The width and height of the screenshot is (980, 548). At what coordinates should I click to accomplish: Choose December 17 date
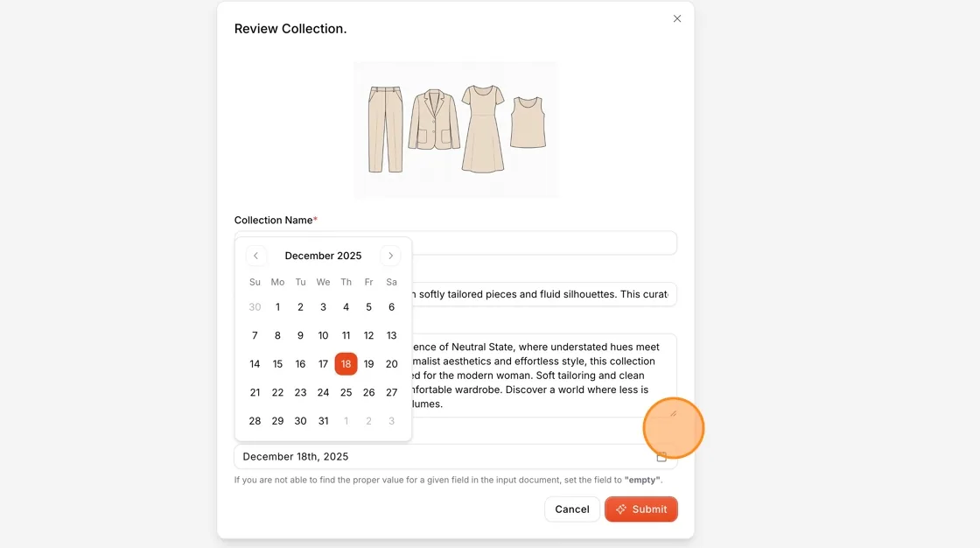[323, 364]
